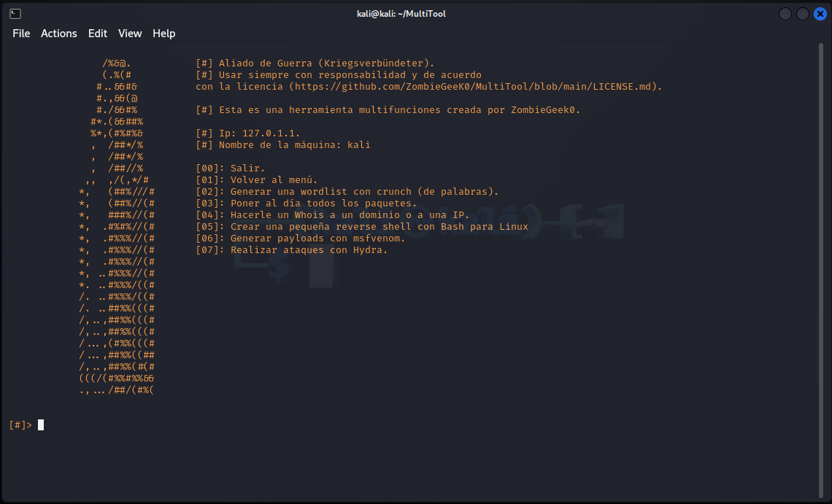
Task: Click the 'creada por ZombieGeek0' line
Action: coord(388,110)
